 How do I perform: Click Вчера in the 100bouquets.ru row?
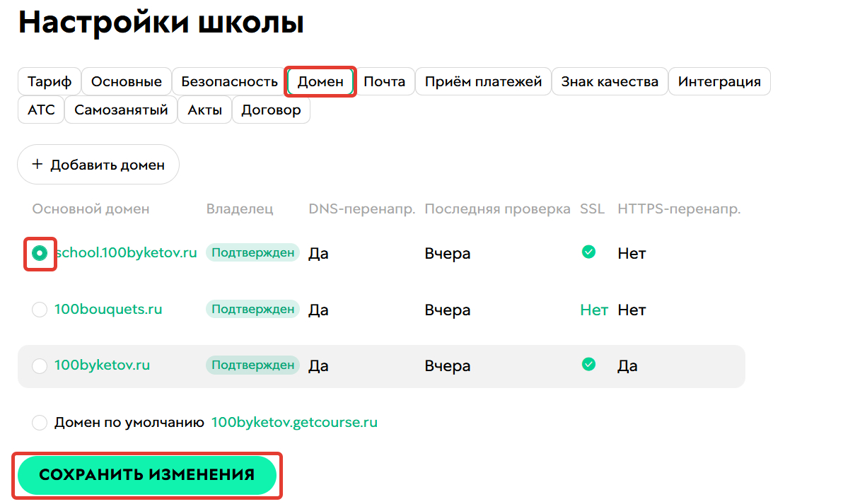[447, 310]
